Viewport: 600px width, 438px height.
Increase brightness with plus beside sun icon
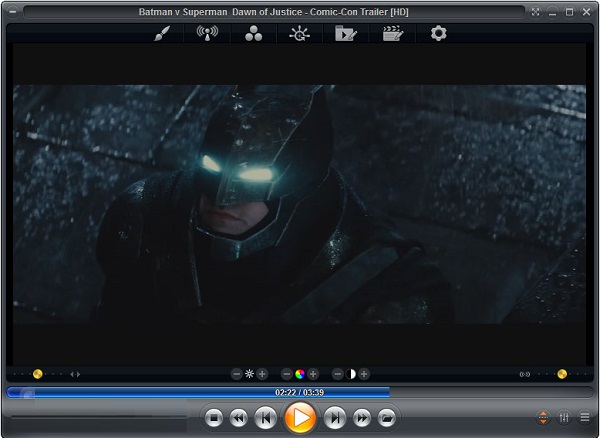[x=263, y=374]
